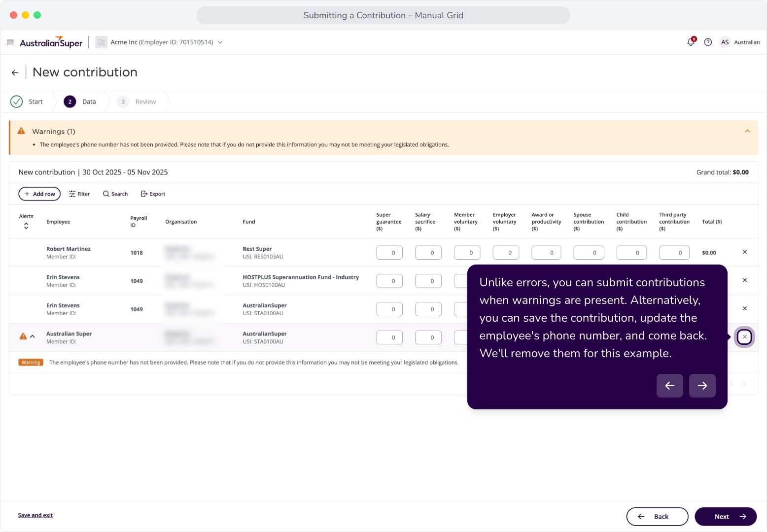Open the Search tool
767x532 pixels.
[115, 194]
